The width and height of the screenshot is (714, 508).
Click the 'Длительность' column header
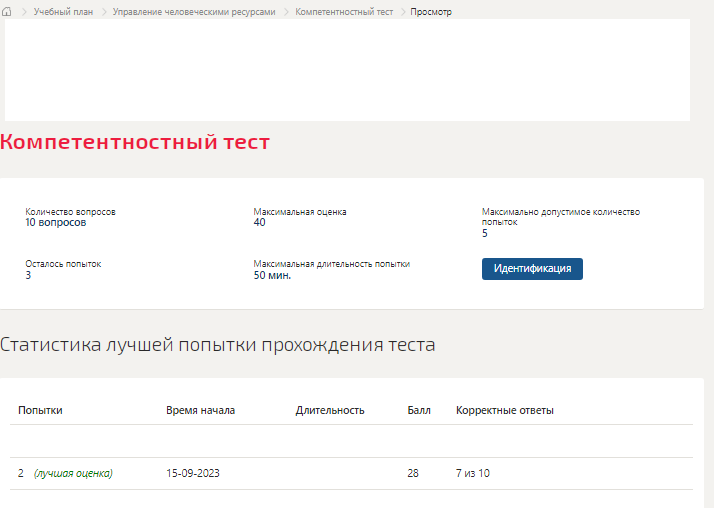point(330,410)
